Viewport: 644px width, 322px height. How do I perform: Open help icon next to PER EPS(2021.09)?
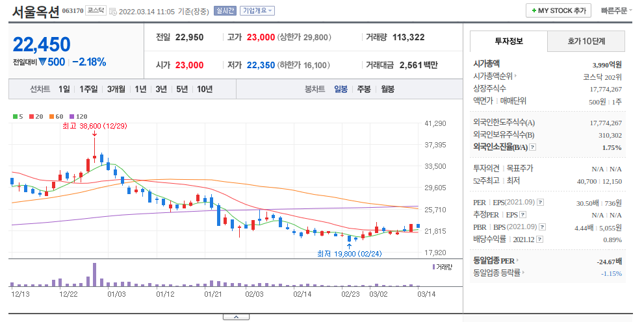pos(541,203)
